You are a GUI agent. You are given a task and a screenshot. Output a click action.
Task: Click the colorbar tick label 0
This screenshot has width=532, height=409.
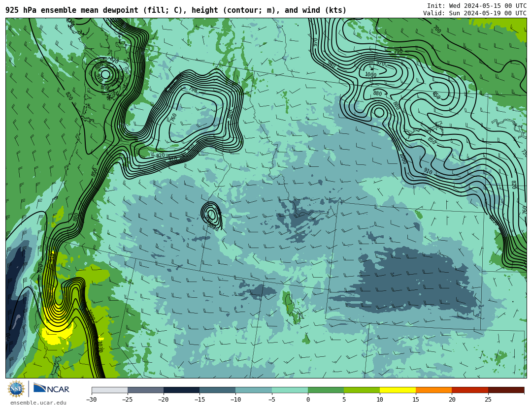308,400
